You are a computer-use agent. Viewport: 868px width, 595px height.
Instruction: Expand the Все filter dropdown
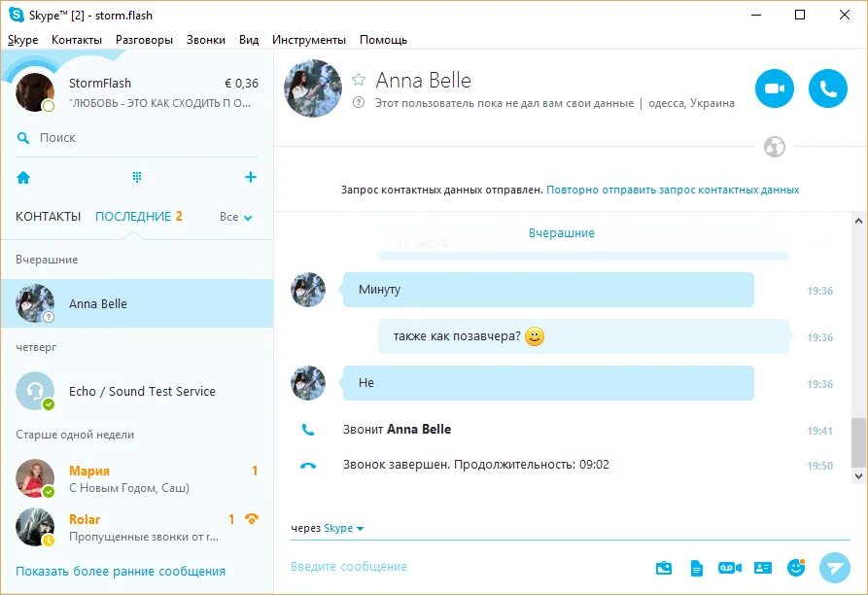pos(236,217)
